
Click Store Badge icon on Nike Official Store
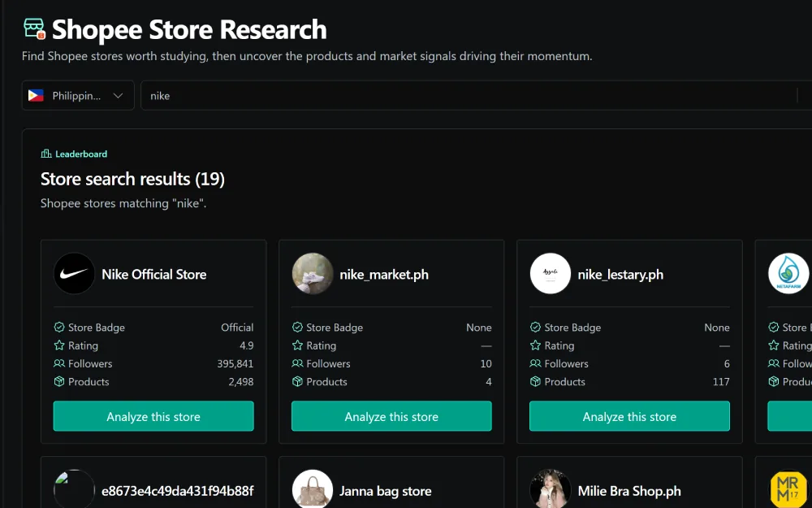click(x=59, y=327)
